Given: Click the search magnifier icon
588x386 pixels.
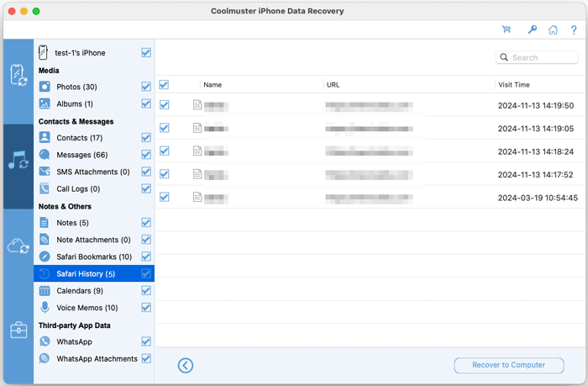Looking at the screenshot, I should [504, 57].
